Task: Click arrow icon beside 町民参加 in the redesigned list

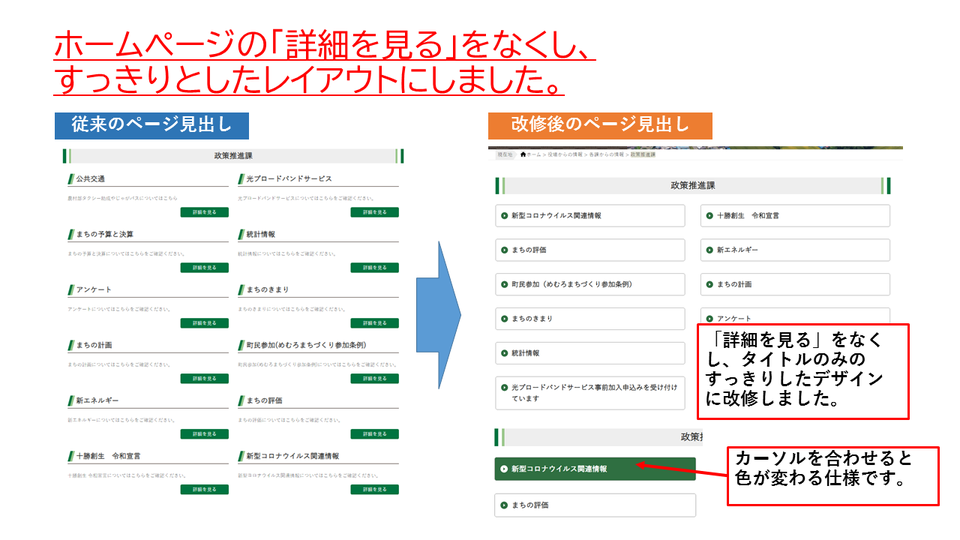Action: click(x=504, y=284)
